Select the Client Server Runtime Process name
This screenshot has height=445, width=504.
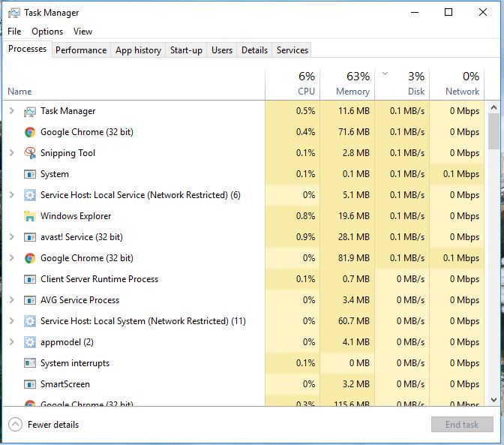(99, 279)
